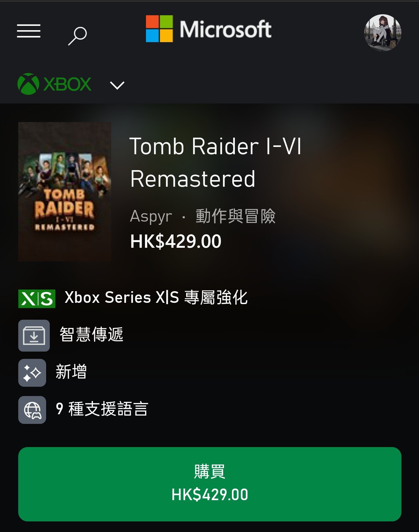This screenshot has width=419, height=532.
Task: Click the Xbox Series X|S badge icon
Action: coord(37,299)
